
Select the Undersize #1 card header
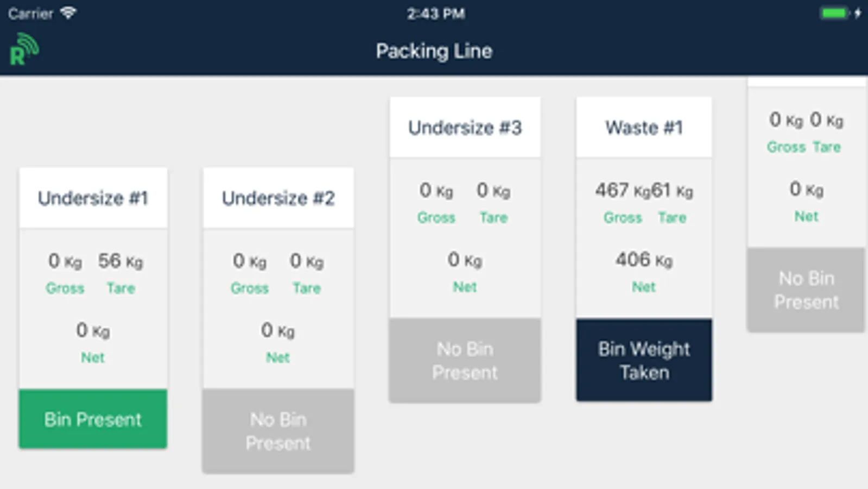pyautogui.click(x=93, y=198)
